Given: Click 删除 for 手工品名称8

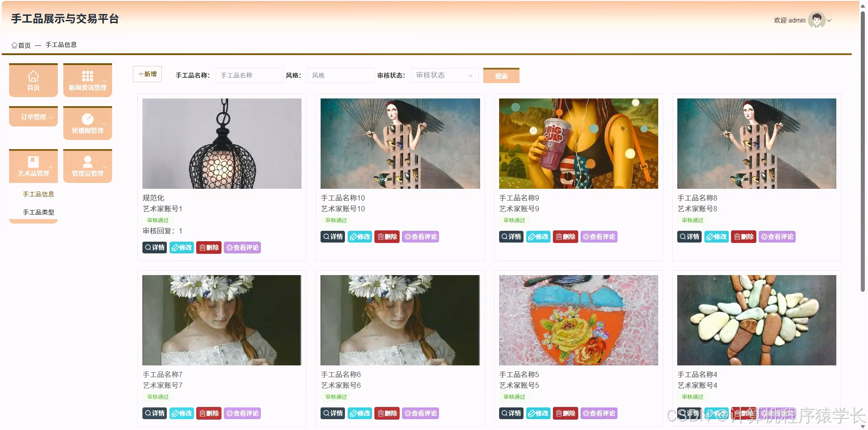Looking at the screenshot, I should pyautogui.click(x=744, y=237).
